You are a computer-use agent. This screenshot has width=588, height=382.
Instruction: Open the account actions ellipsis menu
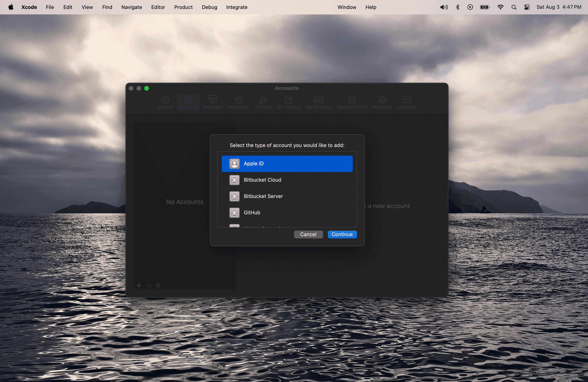click(x=158, y=285)
